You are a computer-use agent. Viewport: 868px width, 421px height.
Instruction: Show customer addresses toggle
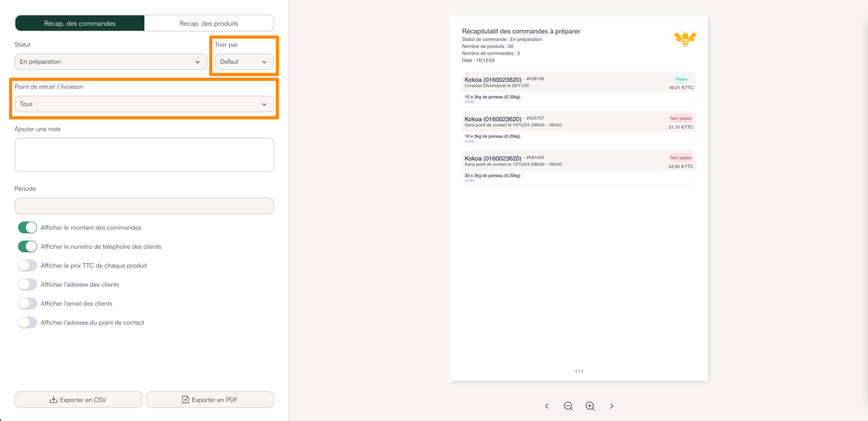pyautogui.click(x=28, y=285)
